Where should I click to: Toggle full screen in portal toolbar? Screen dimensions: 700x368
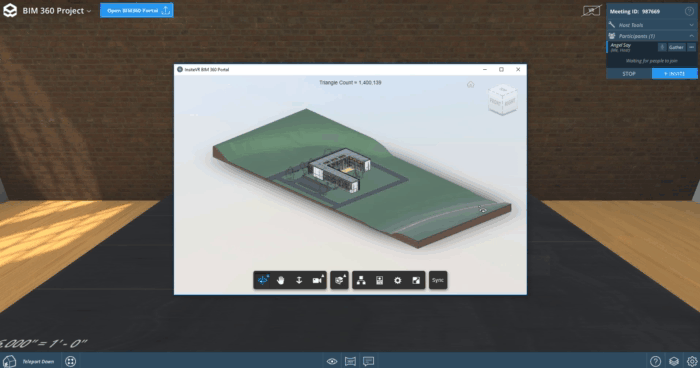coord(416,280)
